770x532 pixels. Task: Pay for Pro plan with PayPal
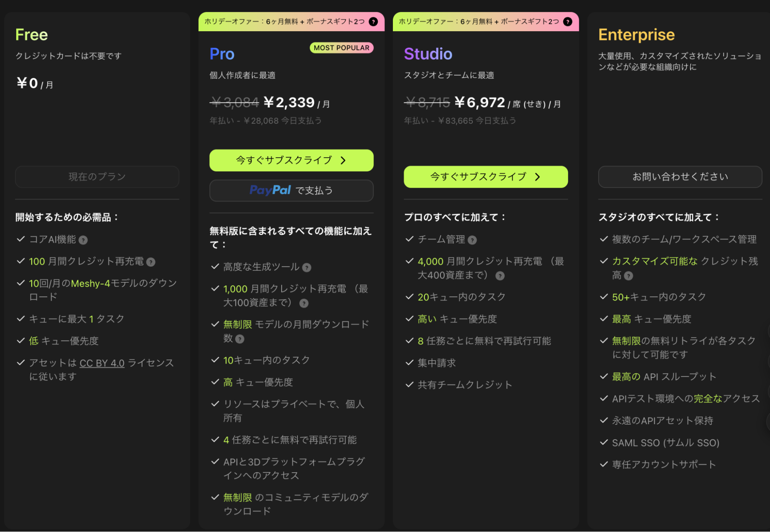click(292, 190)
